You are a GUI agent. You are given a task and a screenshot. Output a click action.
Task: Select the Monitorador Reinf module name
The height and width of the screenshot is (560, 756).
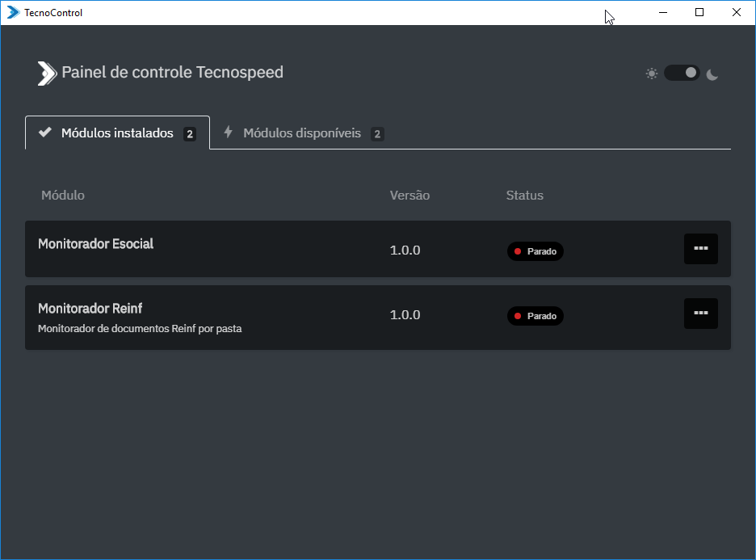coord(90,309)
